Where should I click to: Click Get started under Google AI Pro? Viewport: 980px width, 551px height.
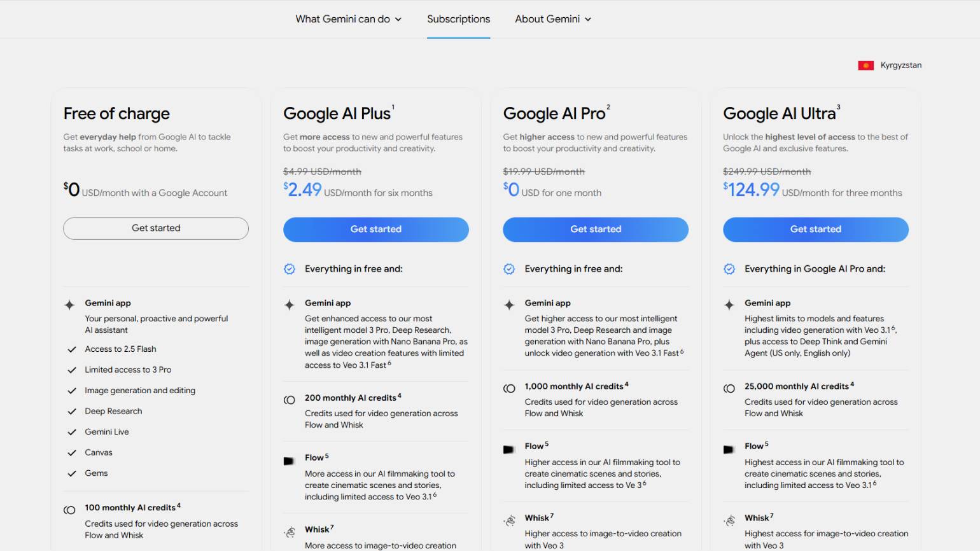click(596, 229)
